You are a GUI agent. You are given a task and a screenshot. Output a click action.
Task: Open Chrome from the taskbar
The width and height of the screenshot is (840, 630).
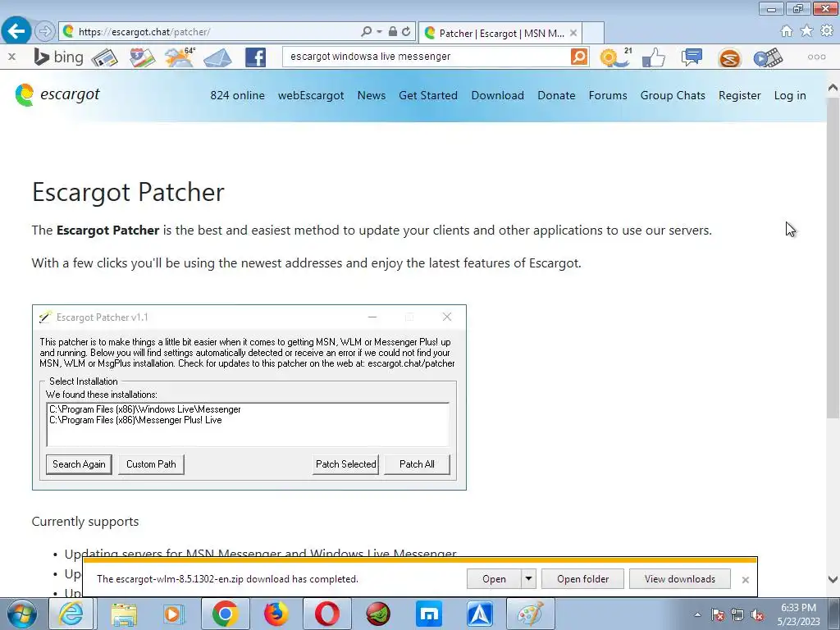pos(225,614)
